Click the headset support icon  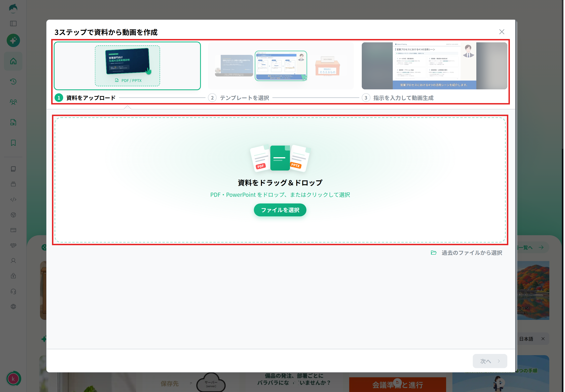coord(13,291)
